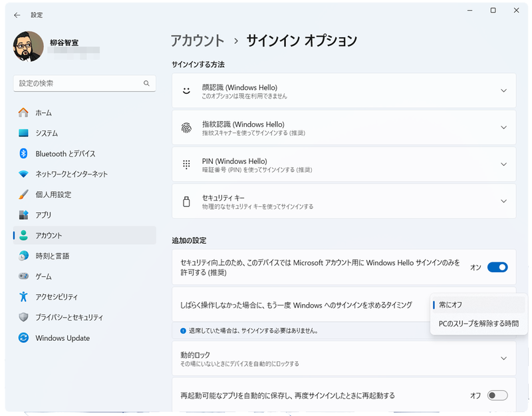
Task: Open 時刻と言語 settings page
Action: [x=53, y=256]
